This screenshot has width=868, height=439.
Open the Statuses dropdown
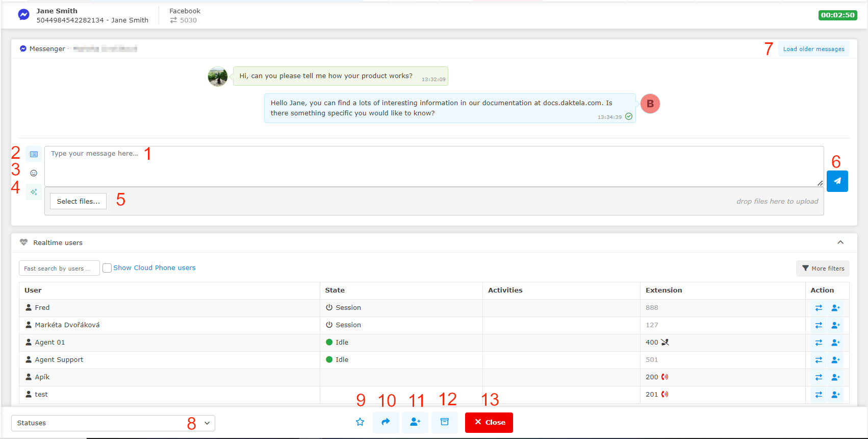pos(113,423)
